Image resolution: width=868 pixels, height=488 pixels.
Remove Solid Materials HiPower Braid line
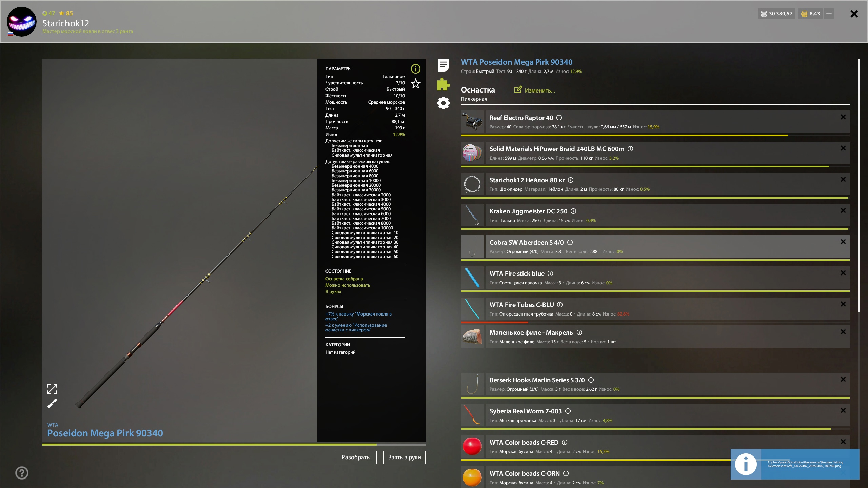coord(843,148)
